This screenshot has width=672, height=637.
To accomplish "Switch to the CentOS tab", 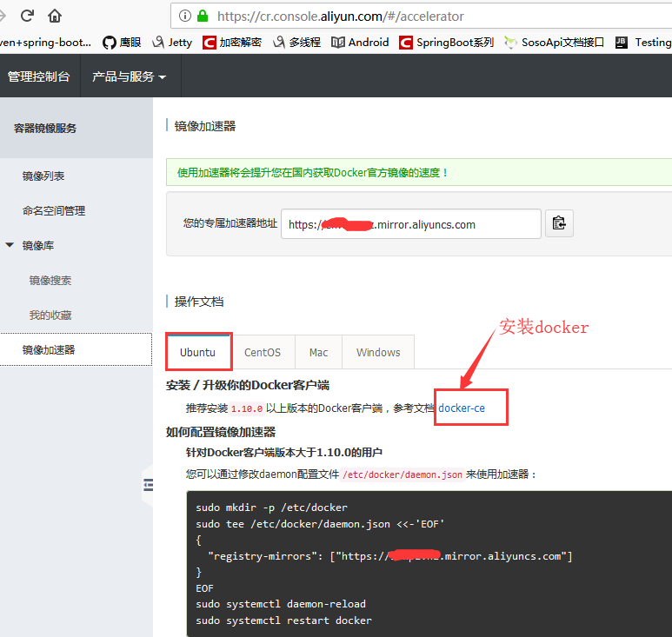I will [263, 352].
